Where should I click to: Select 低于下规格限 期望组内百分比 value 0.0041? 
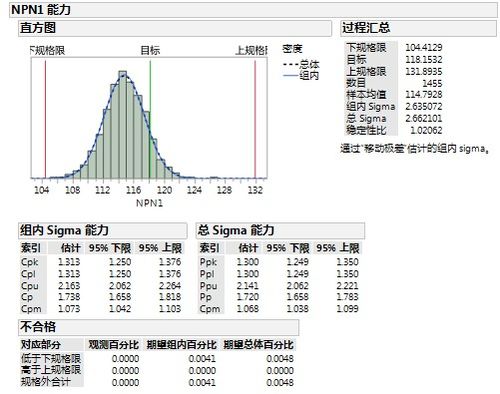coord(202,359)
